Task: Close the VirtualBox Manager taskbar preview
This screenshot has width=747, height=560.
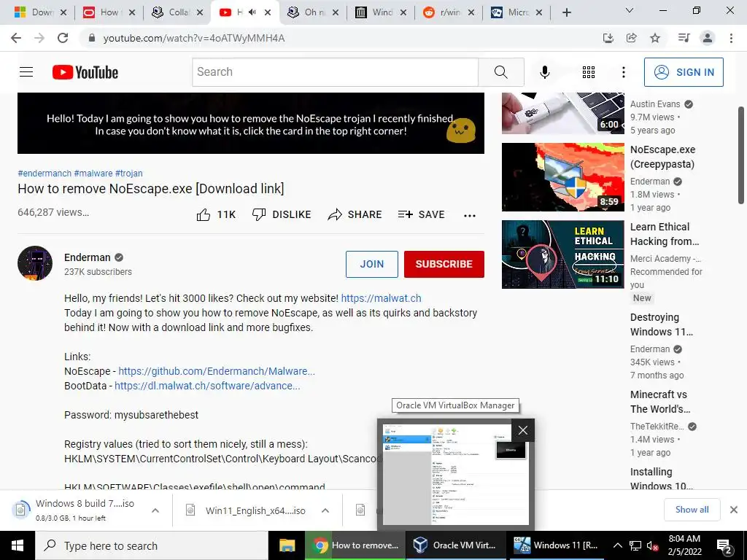Action: click(522, 430)
